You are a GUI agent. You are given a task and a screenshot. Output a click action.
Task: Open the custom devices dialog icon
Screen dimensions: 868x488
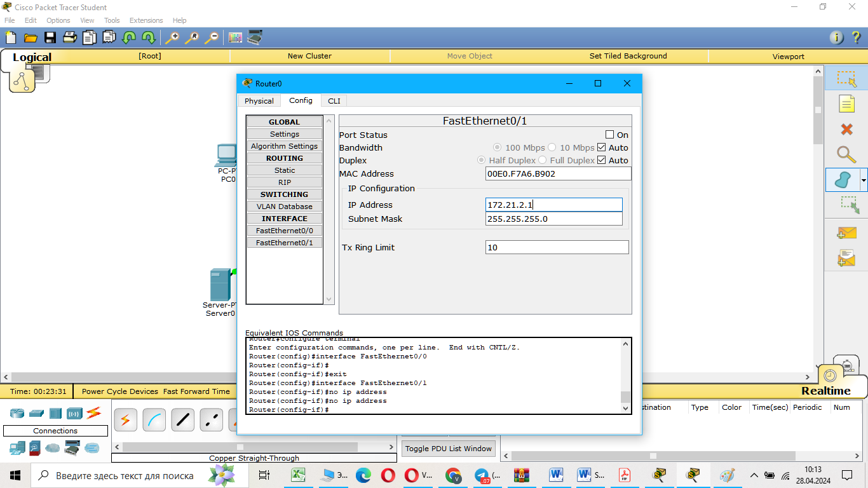255,37
